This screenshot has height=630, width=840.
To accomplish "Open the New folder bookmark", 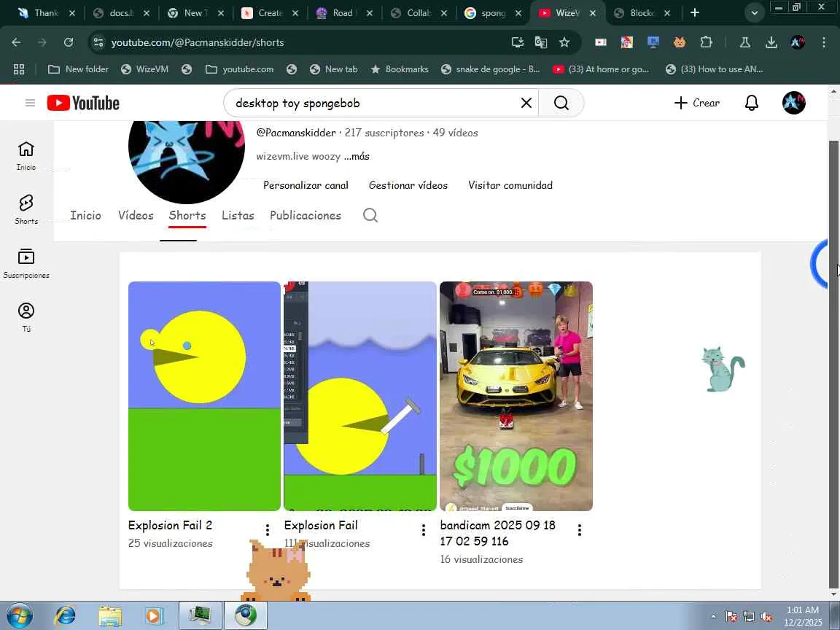I will click(x=78, y=69).
